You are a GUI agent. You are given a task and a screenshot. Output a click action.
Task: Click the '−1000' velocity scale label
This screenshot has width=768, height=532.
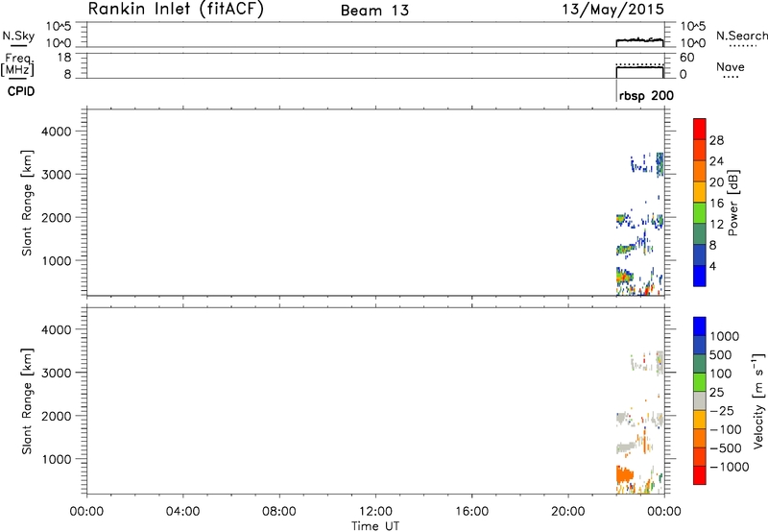click(729, 467)
